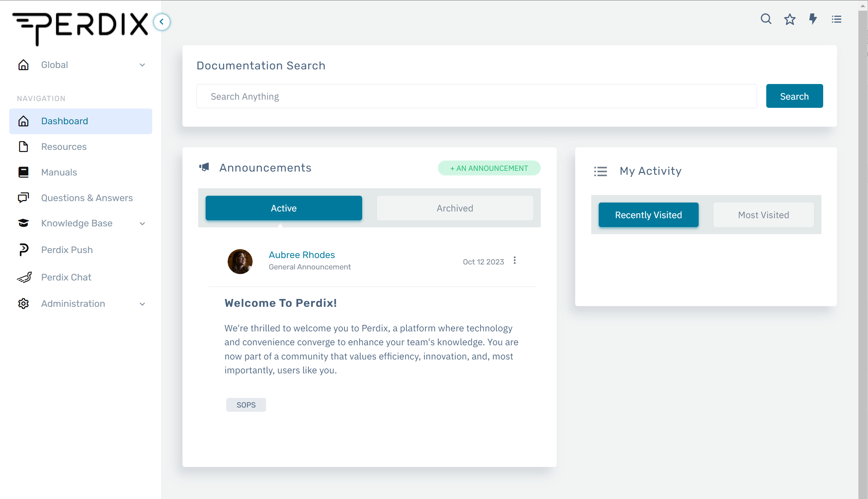The width and height of the screenshot is (868, 499).
Task: Open the announcement's three-dot options menu
Action: tap(514, 261)
